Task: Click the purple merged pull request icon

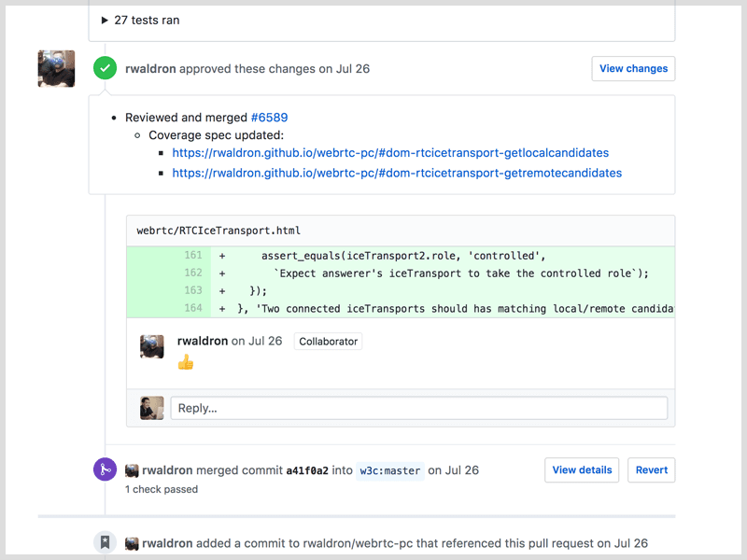Action: coord(105,469)
